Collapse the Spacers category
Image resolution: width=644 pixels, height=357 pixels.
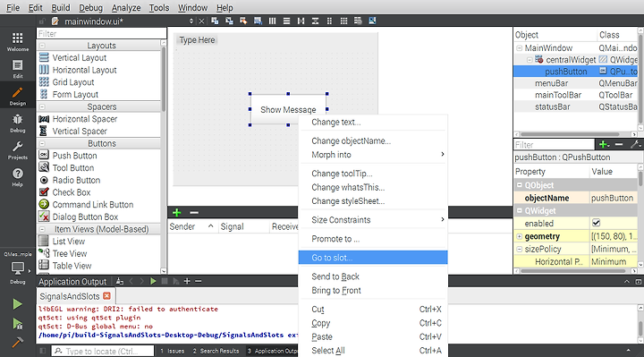[x=42, y=106]
